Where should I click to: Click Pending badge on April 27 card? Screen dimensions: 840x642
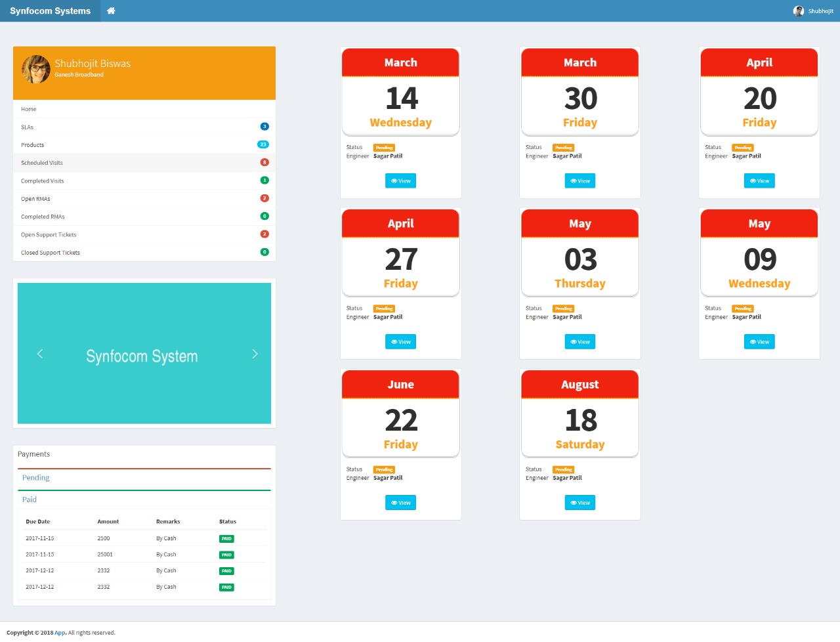[384, 309]
